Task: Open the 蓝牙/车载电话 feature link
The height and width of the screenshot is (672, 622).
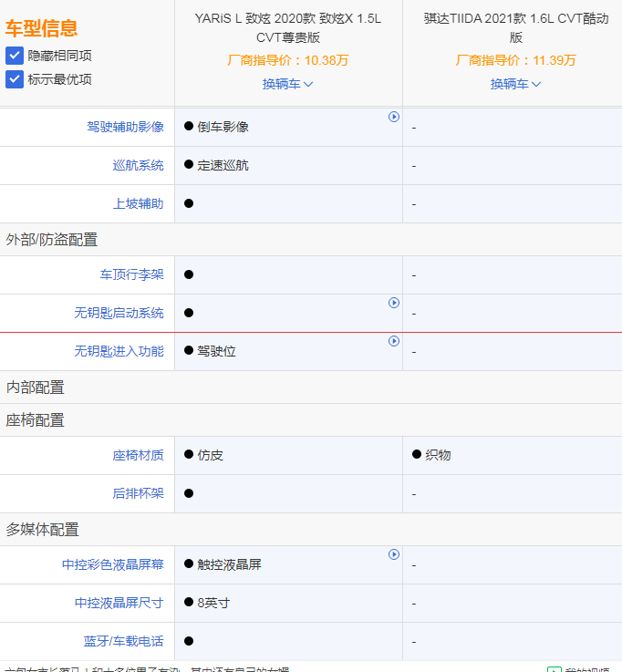Action: [x=123, y=641]
